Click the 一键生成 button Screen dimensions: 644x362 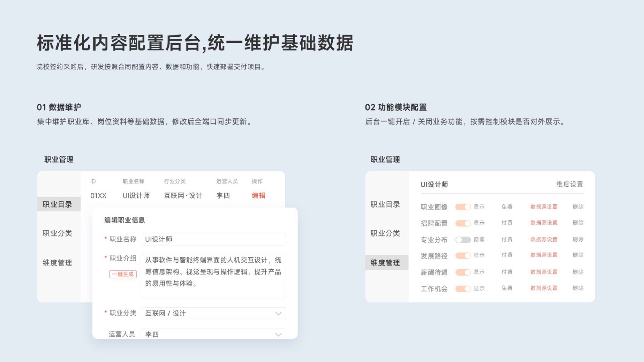tap(123, 274)
